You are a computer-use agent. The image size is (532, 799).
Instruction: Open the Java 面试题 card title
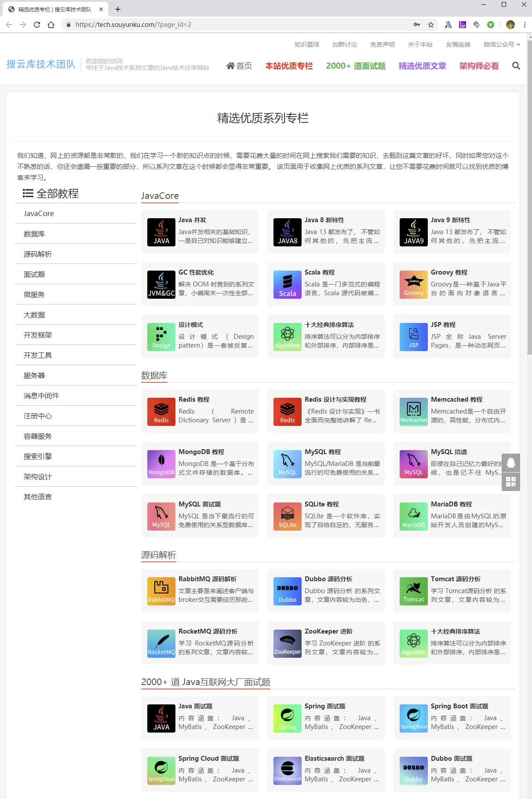coord(195,706)
